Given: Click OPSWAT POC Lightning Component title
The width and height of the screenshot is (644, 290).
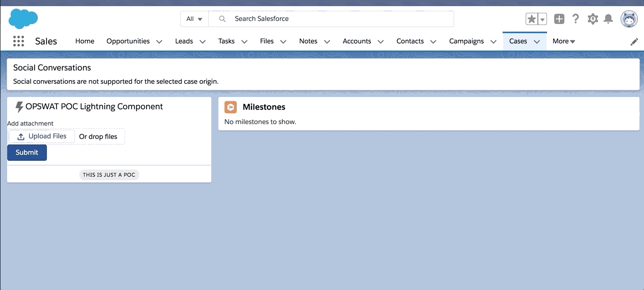Looking at the screenshot, I should pos(94,107).
